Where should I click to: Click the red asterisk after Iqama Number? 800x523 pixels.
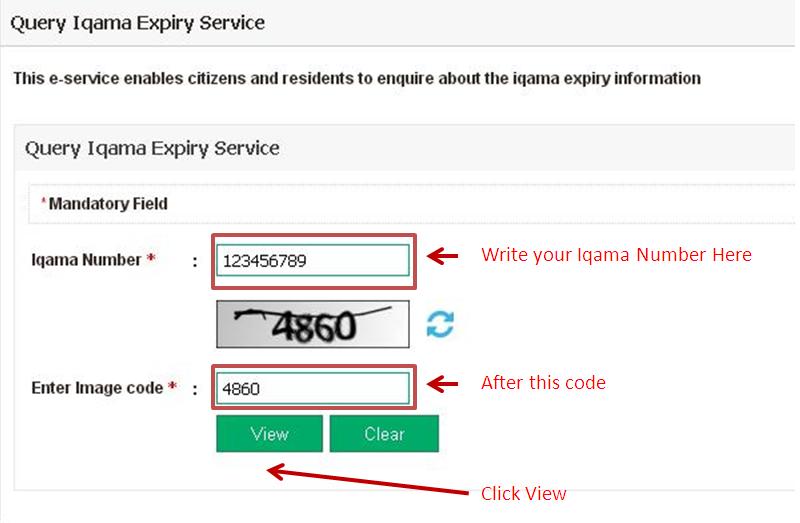click(151, 258)
